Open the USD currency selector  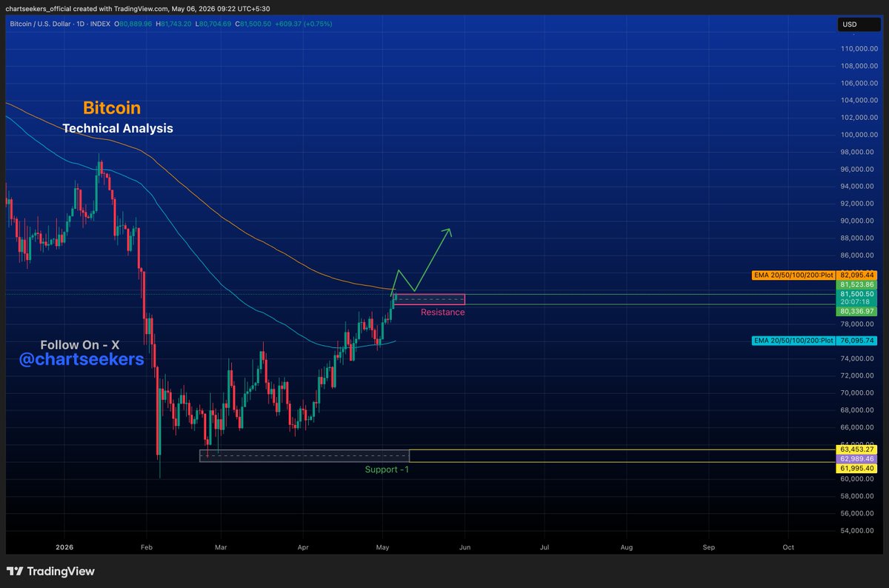pyautogui.click(x=859, y=24)
